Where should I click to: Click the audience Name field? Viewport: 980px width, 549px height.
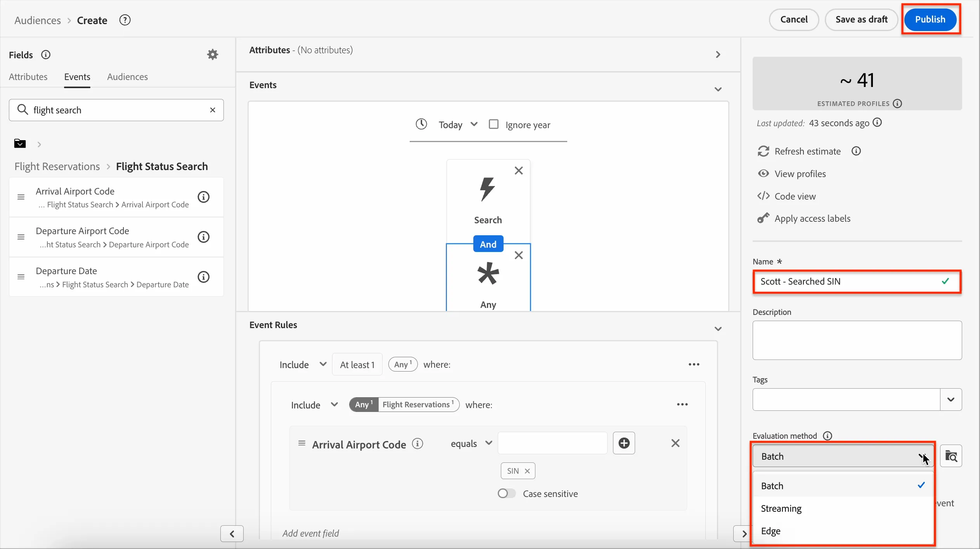(x=857, y=281)
